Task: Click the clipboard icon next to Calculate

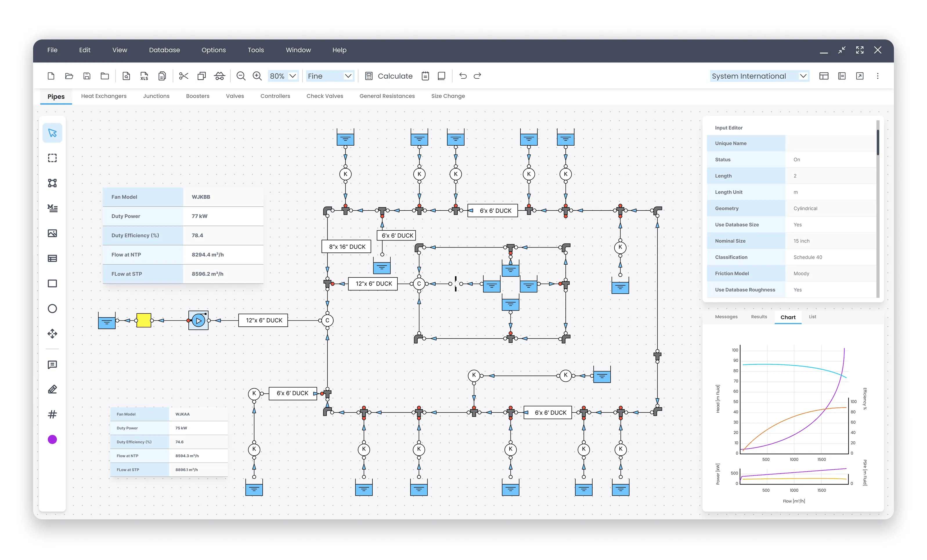Action: [425, 76]
